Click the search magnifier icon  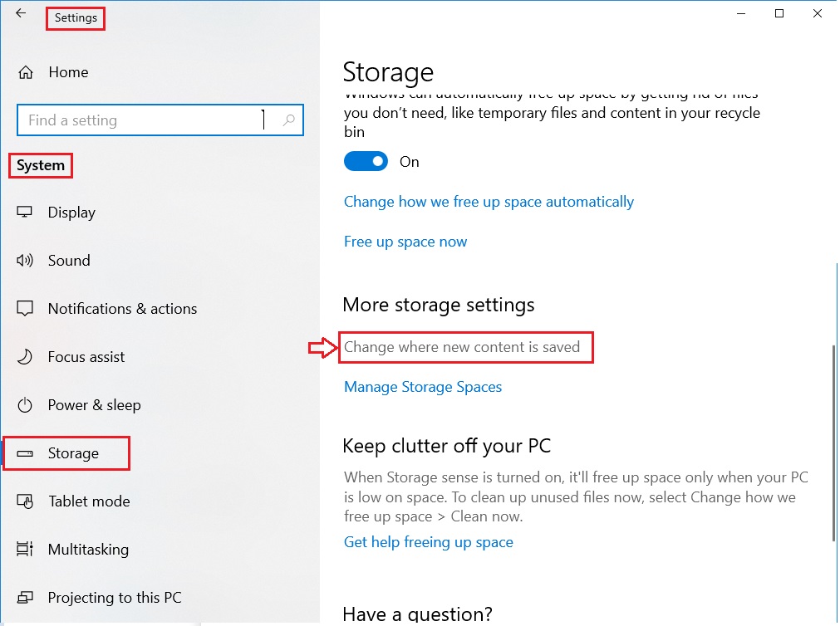click(x=288, y=120)
